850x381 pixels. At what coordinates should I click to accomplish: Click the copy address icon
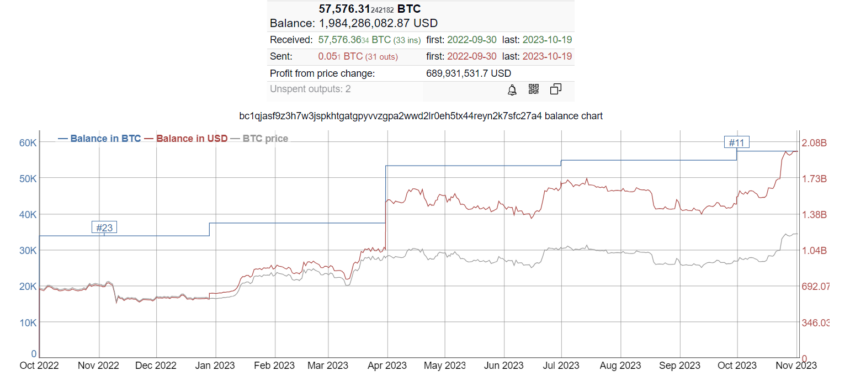tap(556, 89)
